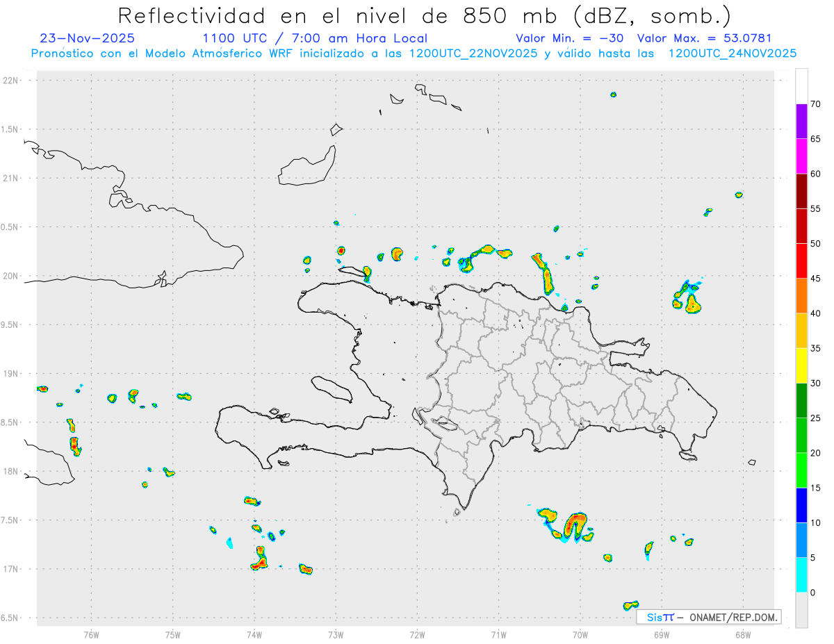This screenshot has height=644, width=834.
Task: Click the '1200UTC_24NOV2025' valid-until timestamp
Action: 732,53
